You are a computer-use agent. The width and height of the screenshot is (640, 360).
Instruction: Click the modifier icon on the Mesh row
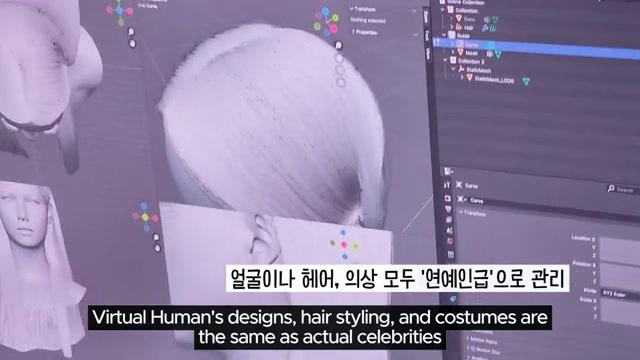[x=489, y=53]
